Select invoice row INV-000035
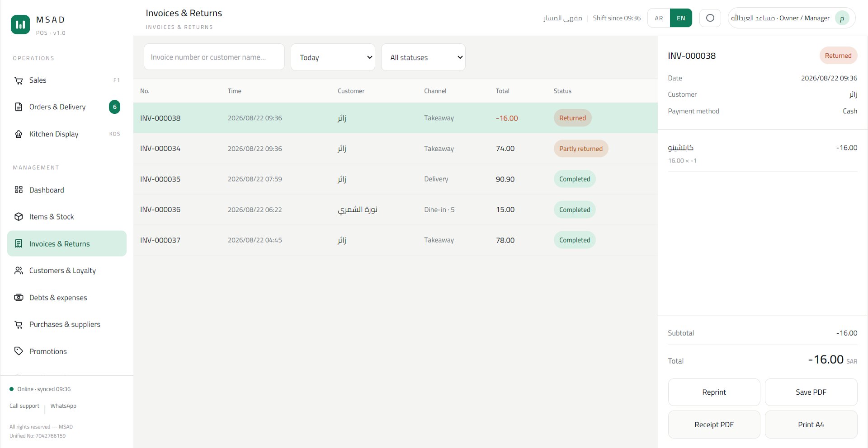 click(x=395, y=179)
